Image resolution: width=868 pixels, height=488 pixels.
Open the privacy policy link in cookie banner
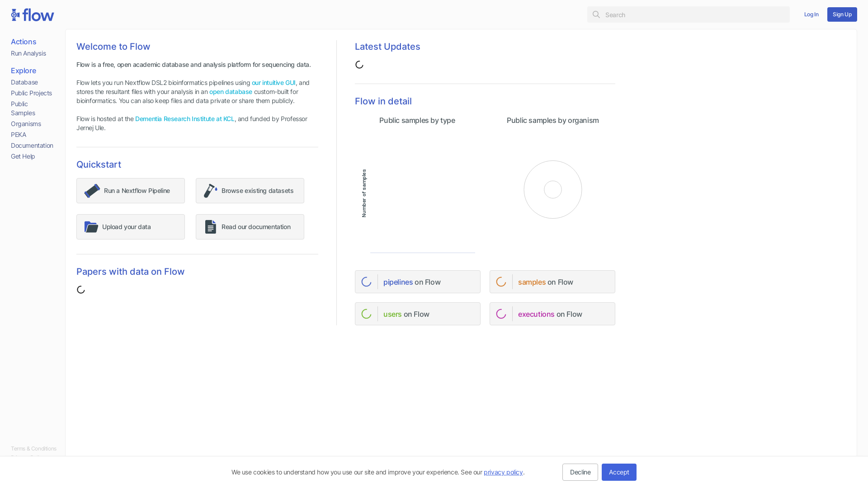click(503, 472)
